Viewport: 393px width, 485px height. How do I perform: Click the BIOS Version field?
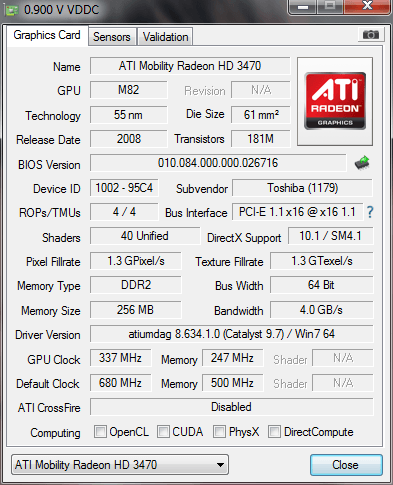tap(218, 163)
